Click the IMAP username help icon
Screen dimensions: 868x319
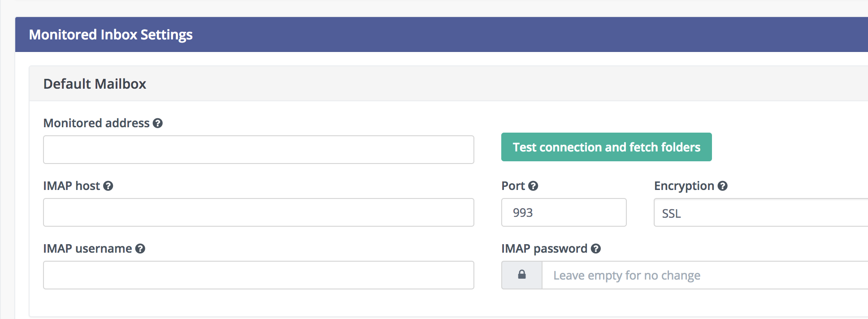pos(140,249)
